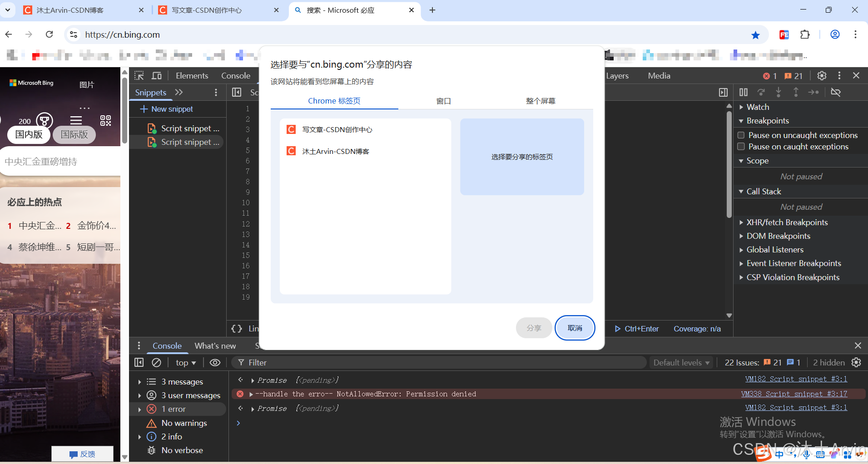Viewport: 868px width, 464px height.
Task: Open the Media panel tab
Action: click(659, 75)
